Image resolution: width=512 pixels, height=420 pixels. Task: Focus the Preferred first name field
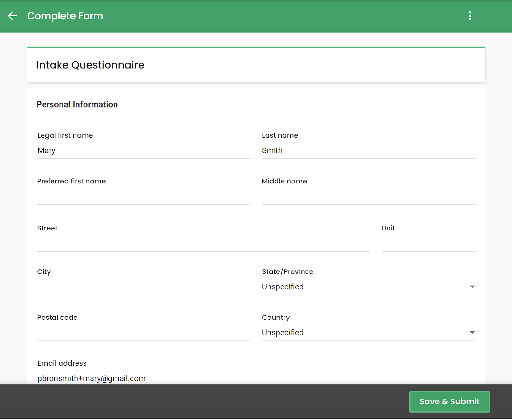(144, 196)
